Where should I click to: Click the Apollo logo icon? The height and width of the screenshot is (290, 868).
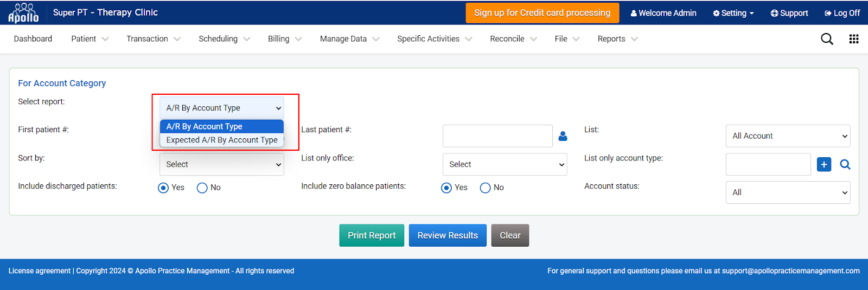23,12
